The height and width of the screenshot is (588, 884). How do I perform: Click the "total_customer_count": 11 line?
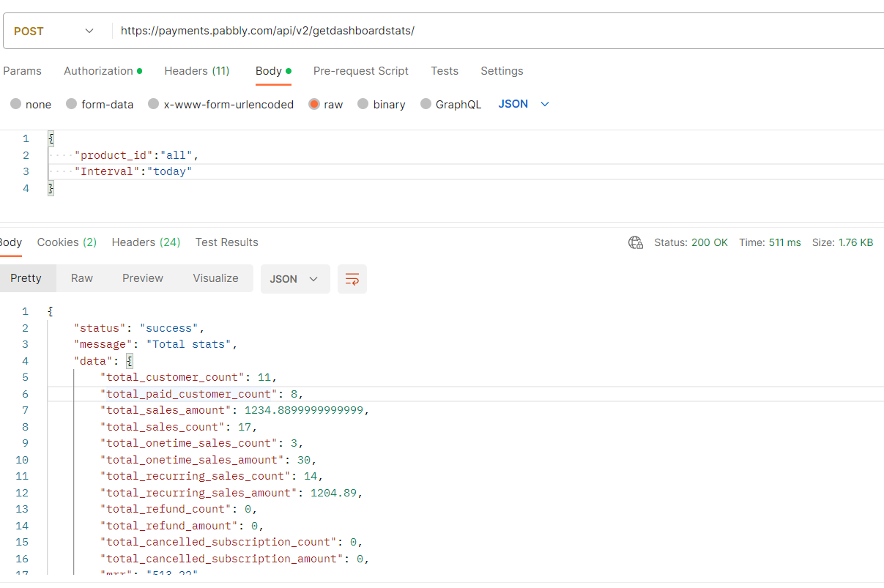(188, 377)
